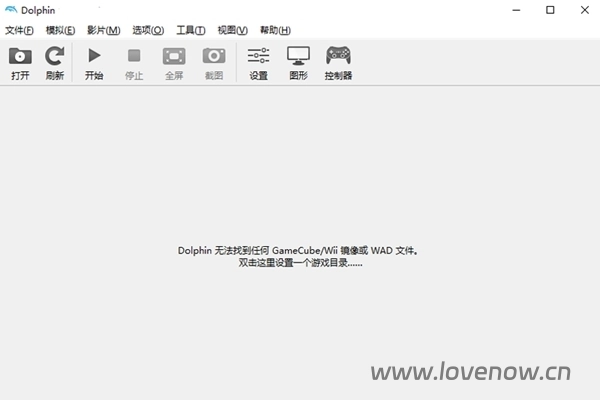Open the 模拟(E) menu

pyautogui.click(x=60, y=30)
